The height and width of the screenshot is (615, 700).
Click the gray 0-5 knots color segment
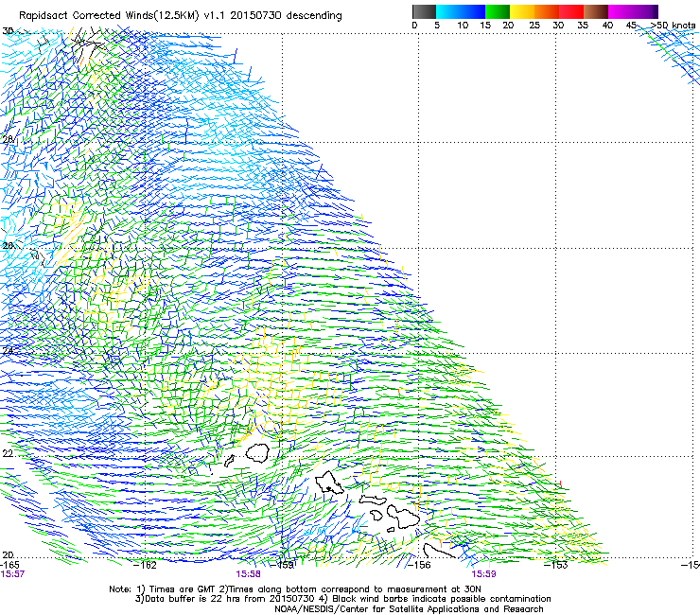coord(424,11)
